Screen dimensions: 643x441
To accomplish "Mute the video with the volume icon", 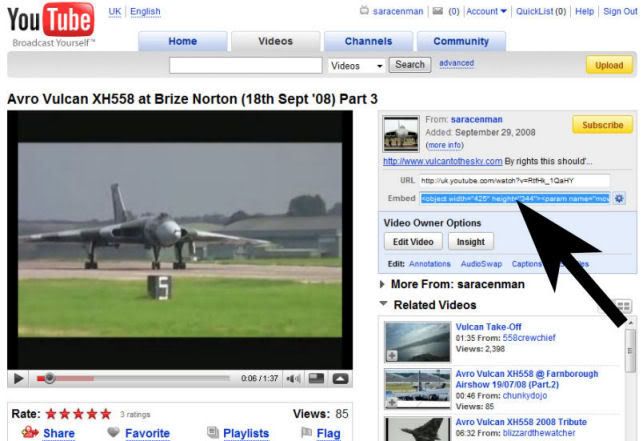I will point(296,378).
